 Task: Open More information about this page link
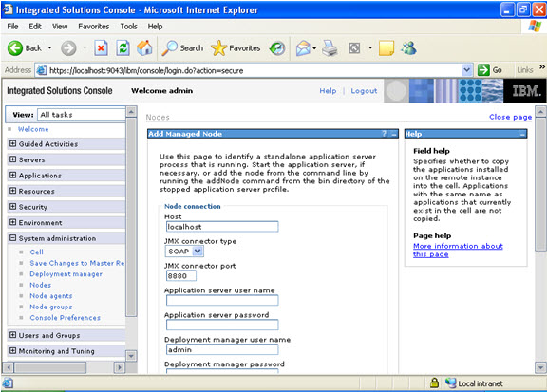point(458,250)
